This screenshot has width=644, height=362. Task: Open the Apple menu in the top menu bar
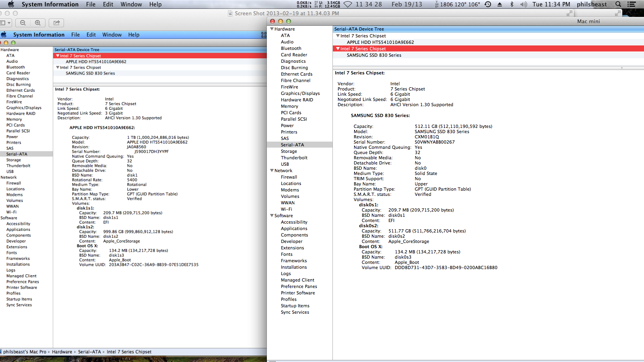[11, 4]
